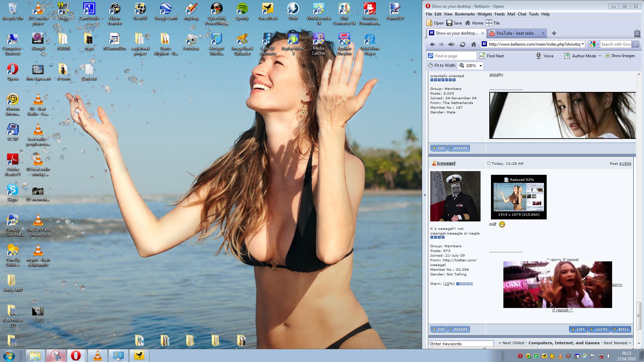Click the QUOTE button on iceeagel's post
This screenshot has width=644, height=362.
coord(599,329)
